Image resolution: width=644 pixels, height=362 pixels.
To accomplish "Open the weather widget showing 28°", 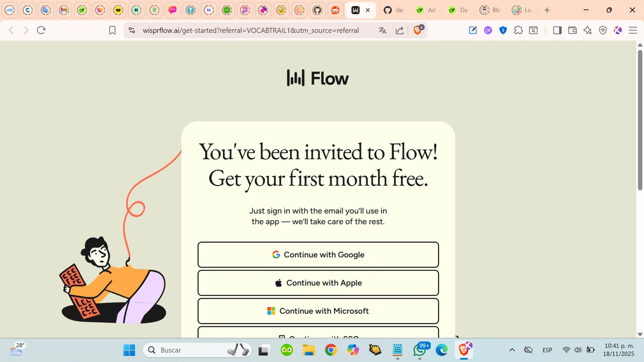I will (x=17, y=350).
